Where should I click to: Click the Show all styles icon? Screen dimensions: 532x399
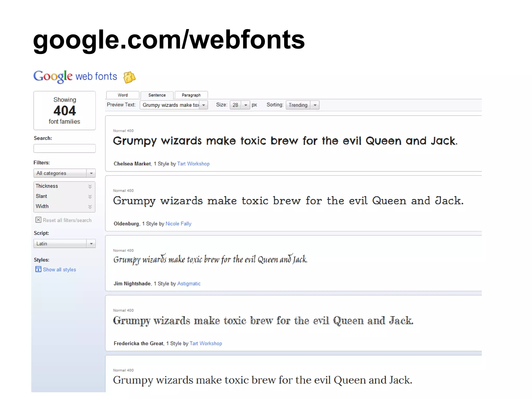pyautogui.click(x=38, y=269)
